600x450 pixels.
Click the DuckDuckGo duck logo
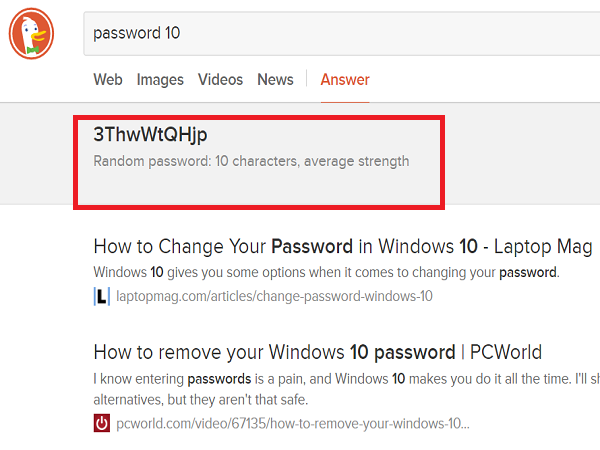pos(31,34)
